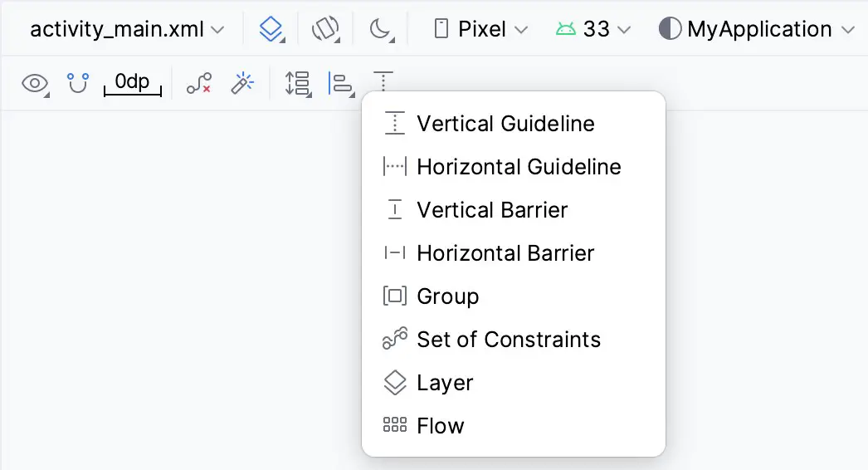Click the Layer icon in menu
Screen dimensions: 868x470
(x=395, y=383)
